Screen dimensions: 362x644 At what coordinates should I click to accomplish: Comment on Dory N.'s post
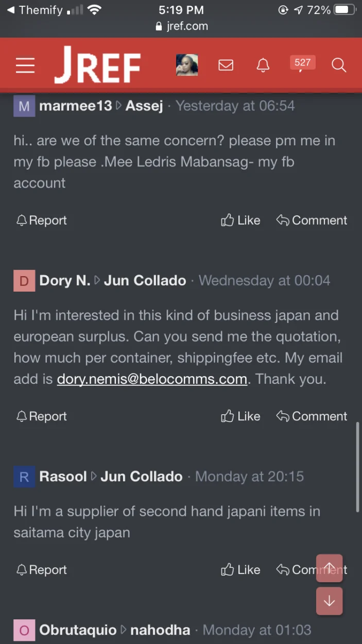tap(312, 416)
